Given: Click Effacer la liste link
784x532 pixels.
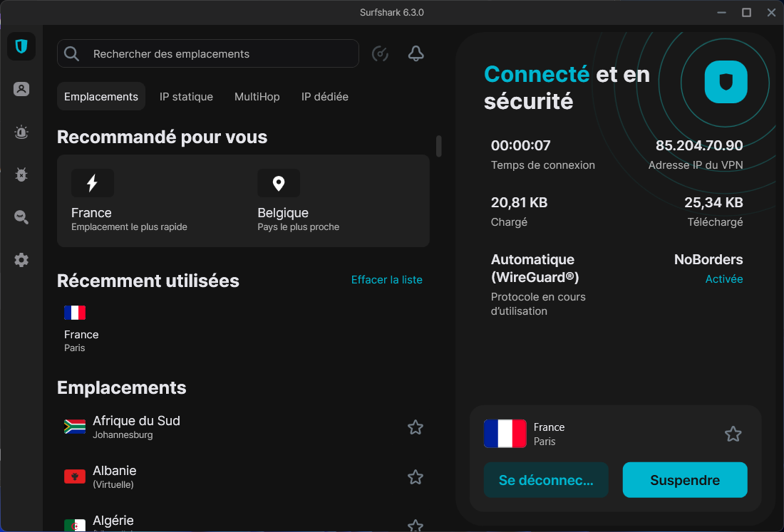Looking at the screenshot, I should [x=386, y=280].
